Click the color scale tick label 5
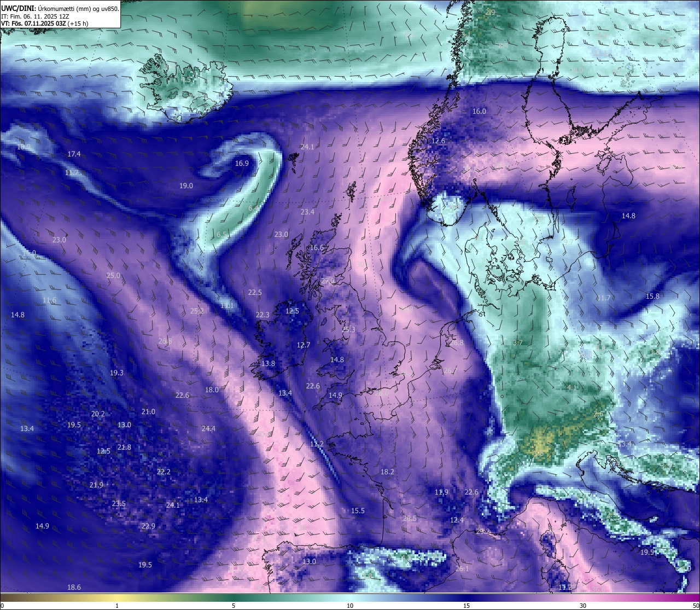Image resolution: width=700 pixels, height=610 pixels. 234,606
